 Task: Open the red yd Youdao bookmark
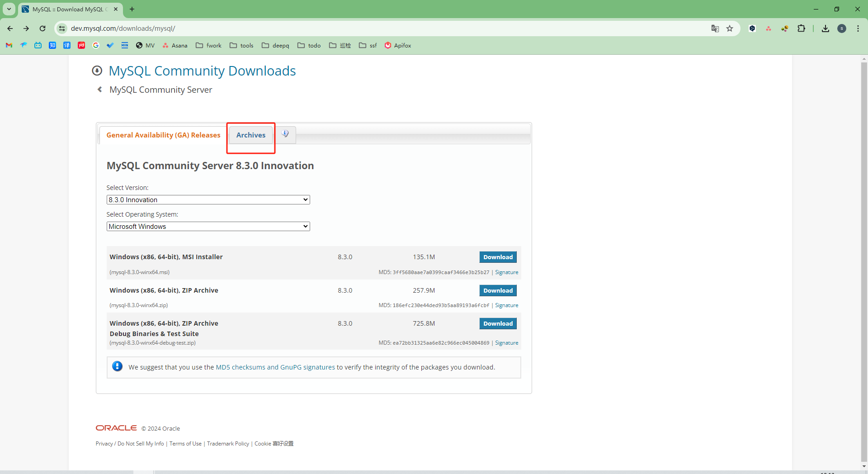(x=81, y=45)
